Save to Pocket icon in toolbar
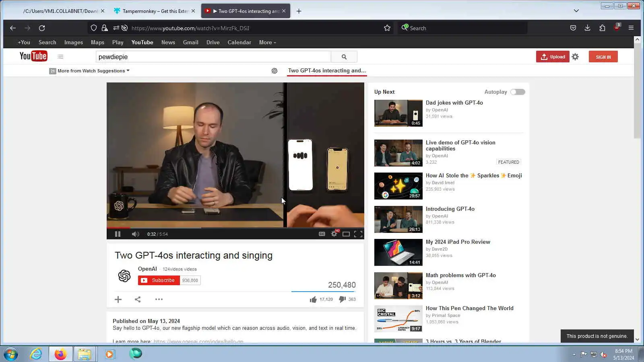644x362 pixels. click(573, 28)
